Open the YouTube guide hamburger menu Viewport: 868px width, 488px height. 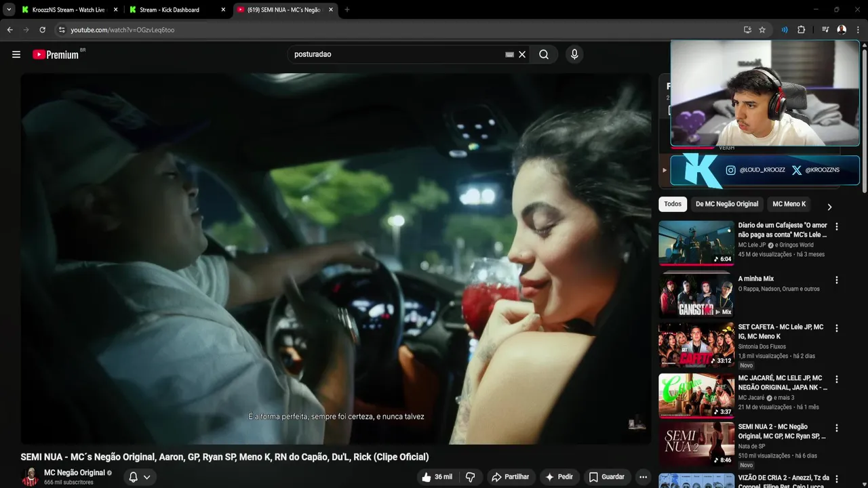point(16,54)
